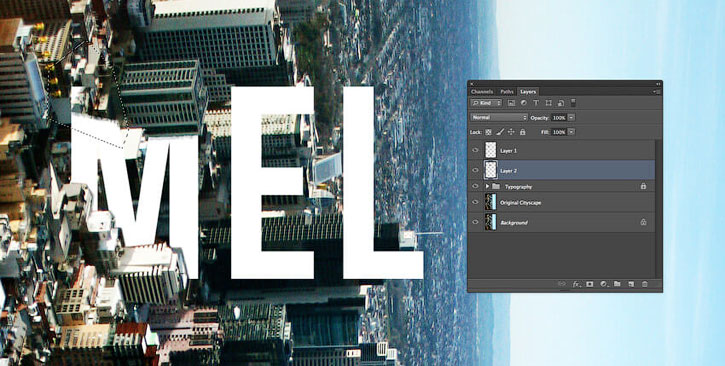
Task: Enable lock all padlock icon
Action: (522, 132)
